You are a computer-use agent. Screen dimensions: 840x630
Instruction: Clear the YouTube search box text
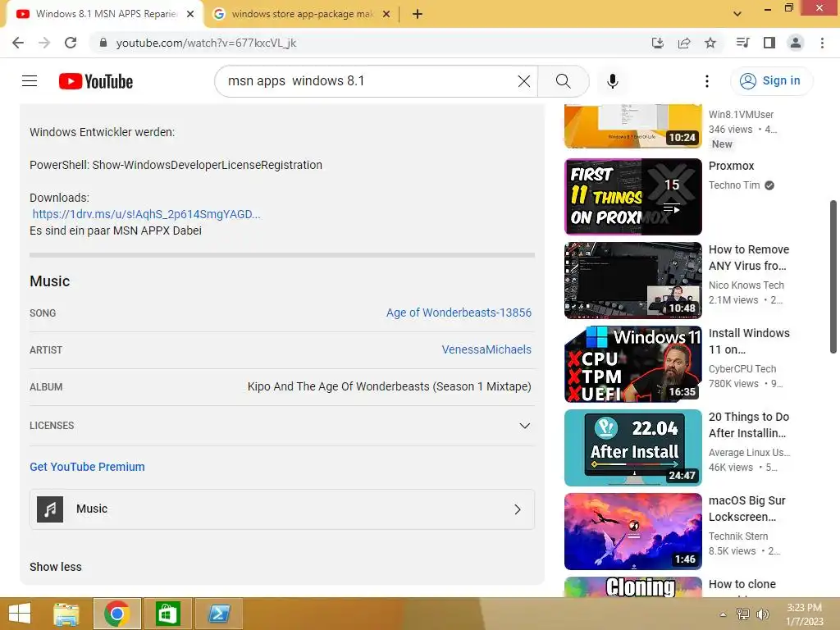point(524,81)
